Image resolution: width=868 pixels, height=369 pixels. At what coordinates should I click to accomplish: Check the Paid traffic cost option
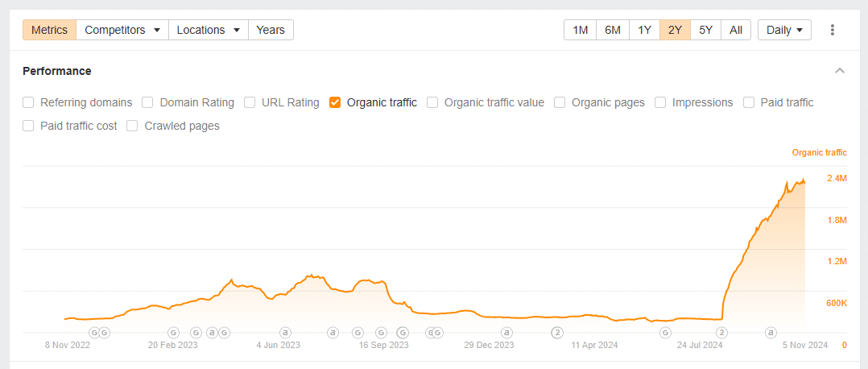click(x=28, y=126)
